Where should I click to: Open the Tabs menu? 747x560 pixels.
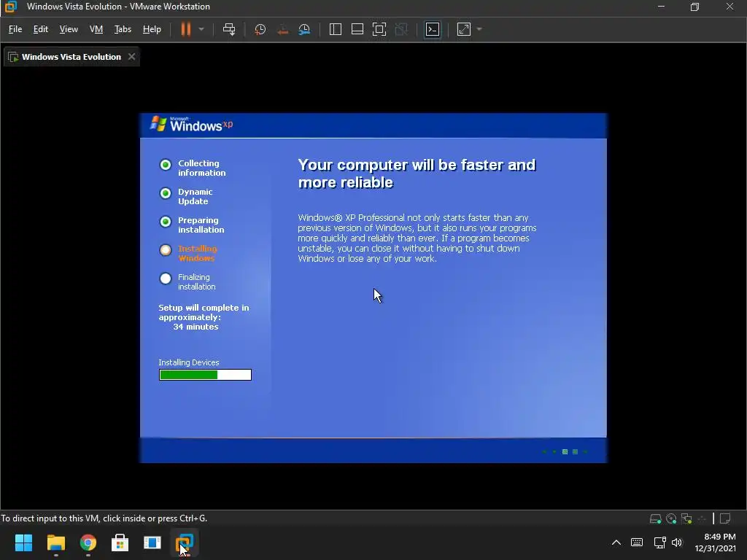(x=123, y=29)
